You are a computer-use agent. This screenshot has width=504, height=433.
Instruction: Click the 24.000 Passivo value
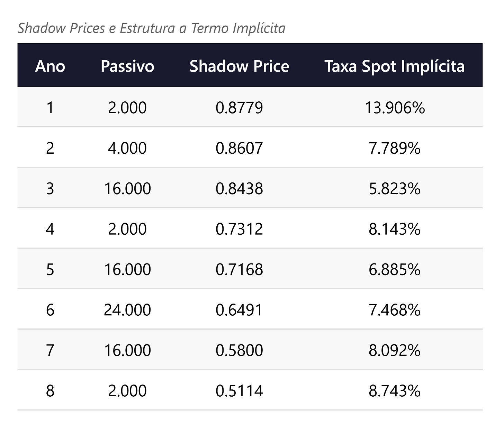[127, 310]
